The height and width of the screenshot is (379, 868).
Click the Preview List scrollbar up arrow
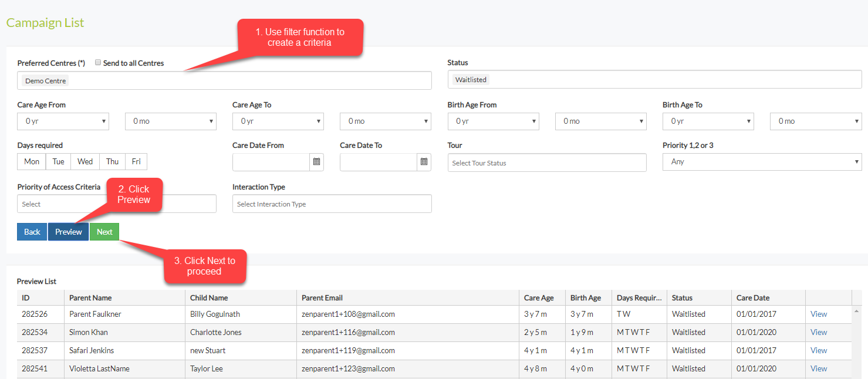coord(857,311)
